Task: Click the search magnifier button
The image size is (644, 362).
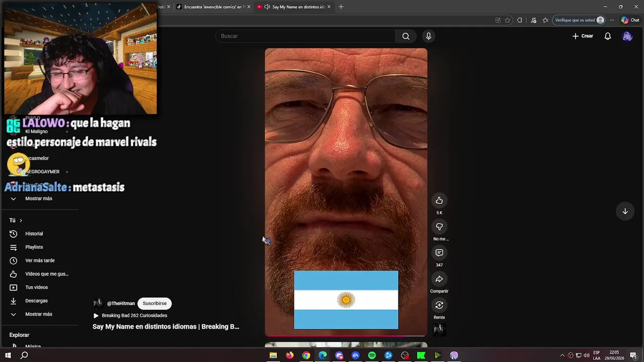Action: coord(406,36)
